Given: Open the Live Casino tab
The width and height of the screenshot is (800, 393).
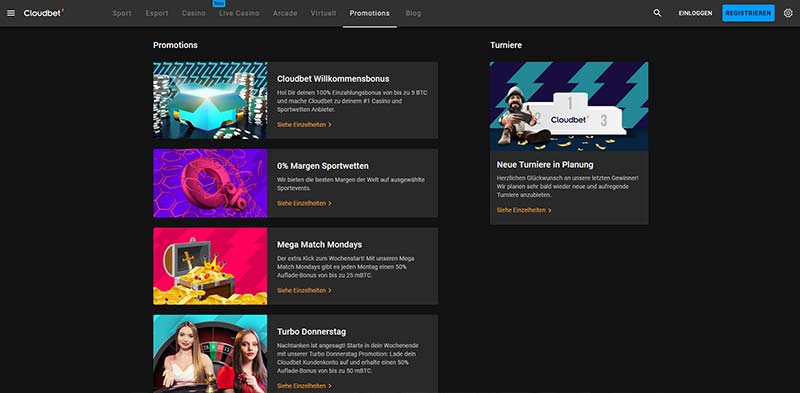Looking at the screenshot, I should click(239, 13).
